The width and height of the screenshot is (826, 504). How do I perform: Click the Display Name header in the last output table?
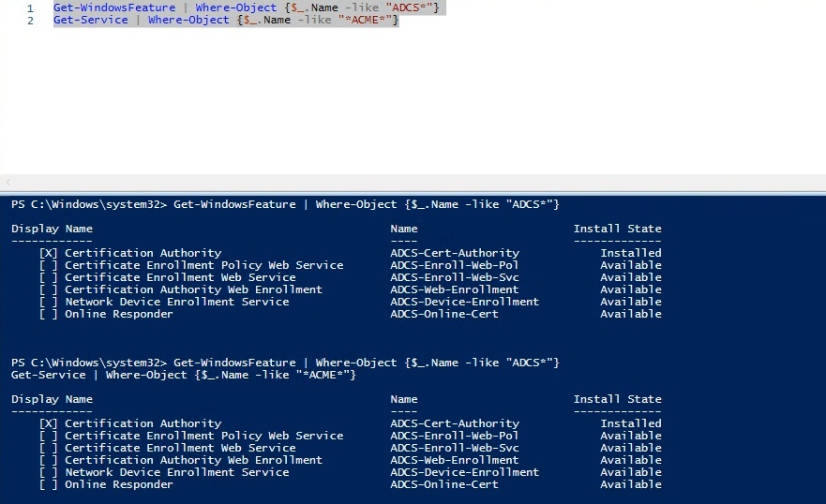(x=53, y=399)
